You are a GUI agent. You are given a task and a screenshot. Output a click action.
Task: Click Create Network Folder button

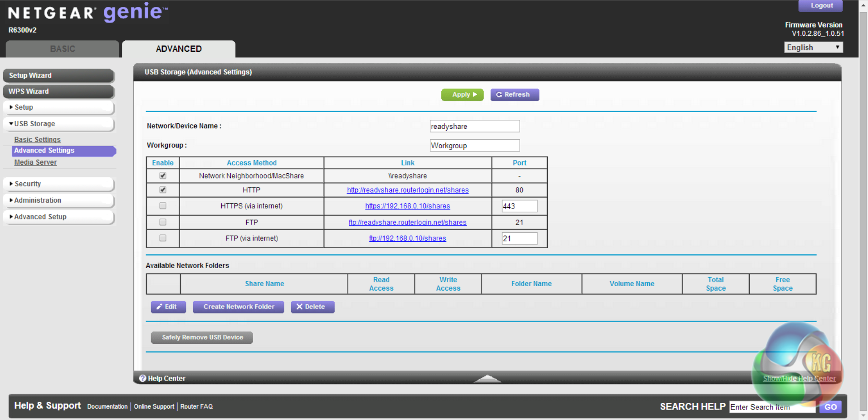click(239, 307)
